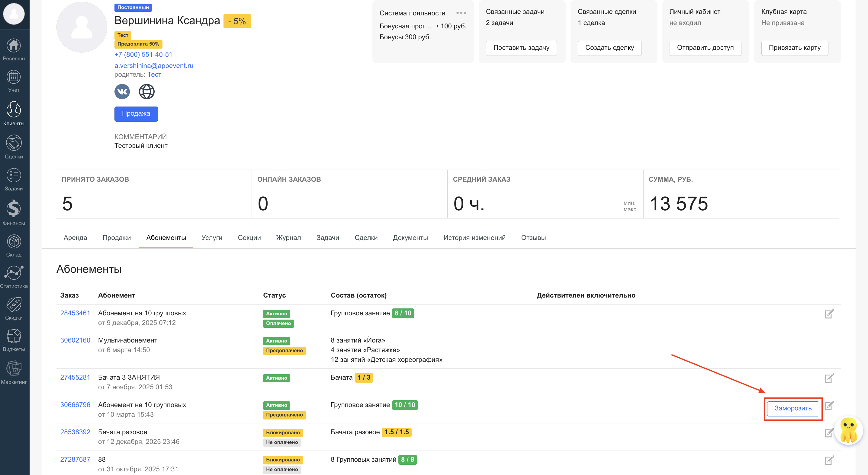The image size is (868, 475).
Task: Open Финансы dollar icon
Action: [x=14, y=212]
